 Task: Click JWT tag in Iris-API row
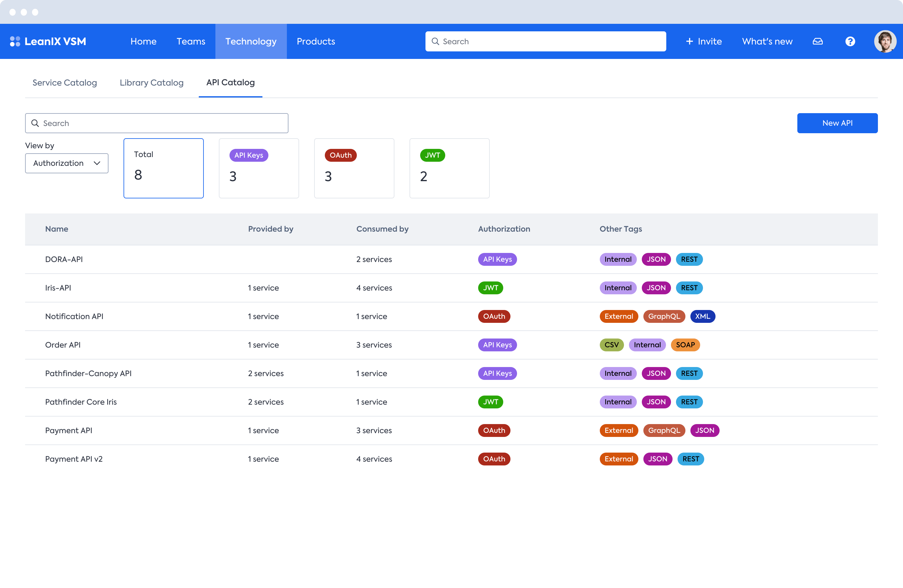coord(490,288)
